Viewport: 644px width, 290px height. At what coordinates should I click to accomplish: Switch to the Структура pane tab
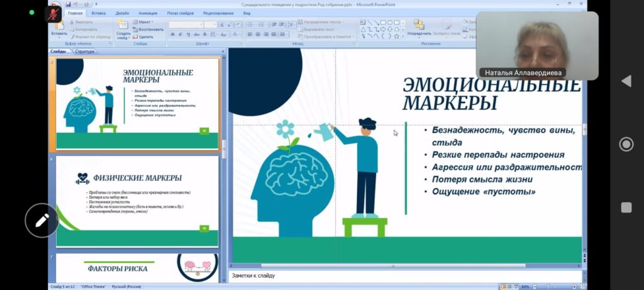pos(84,52)
